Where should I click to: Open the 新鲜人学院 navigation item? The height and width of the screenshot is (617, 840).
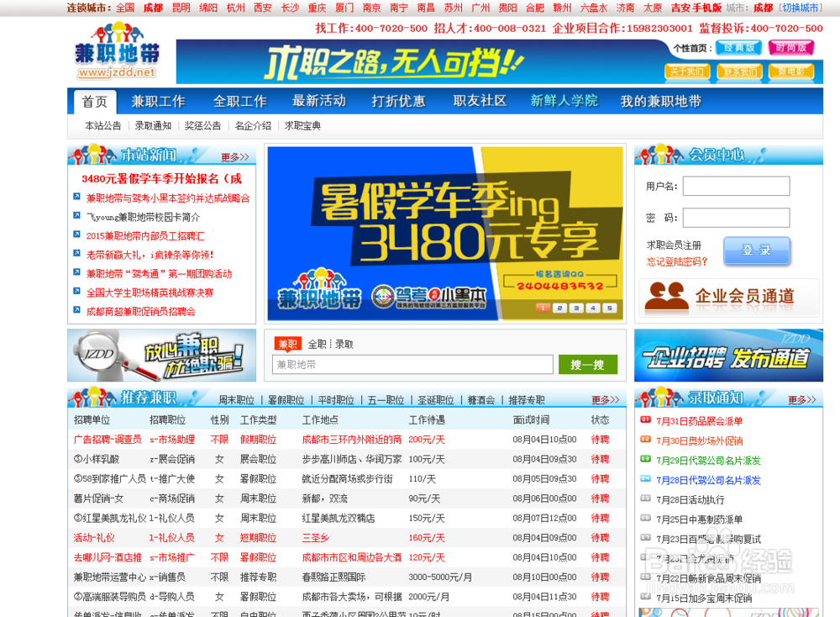pos(564,101)
